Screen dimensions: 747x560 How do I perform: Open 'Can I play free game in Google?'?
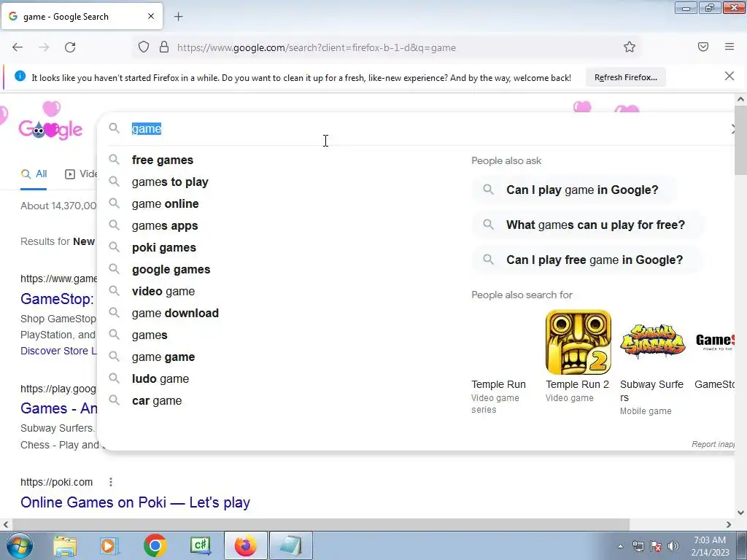[586, 260]
